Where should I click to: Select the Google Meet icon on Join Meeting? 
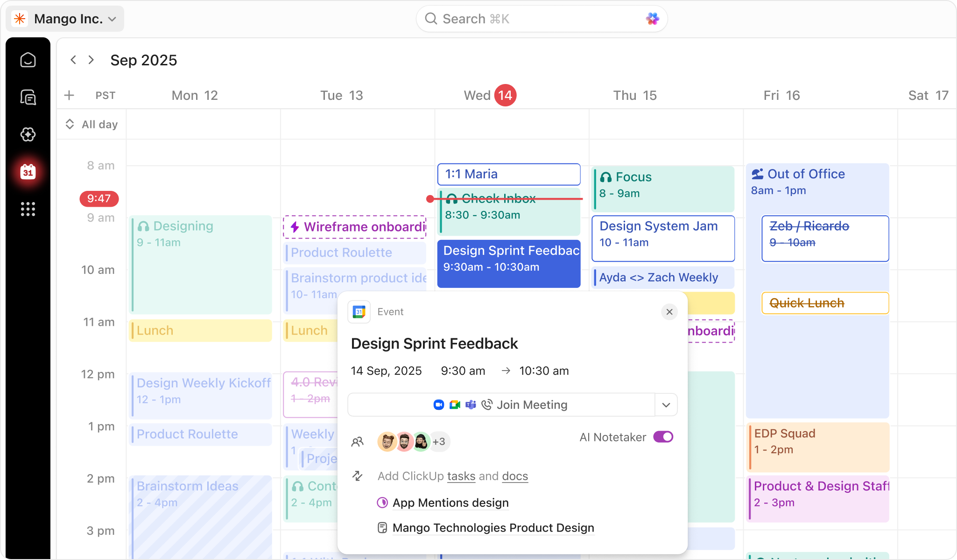[454, 405]
